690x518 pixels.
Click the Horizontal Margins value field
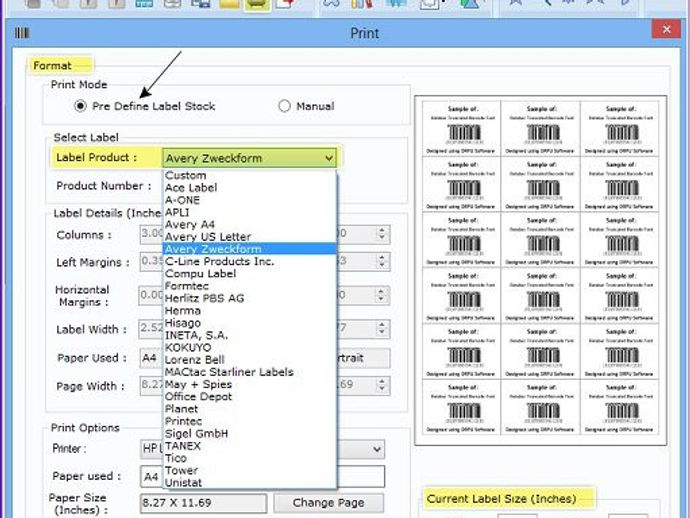click(151, 295)
